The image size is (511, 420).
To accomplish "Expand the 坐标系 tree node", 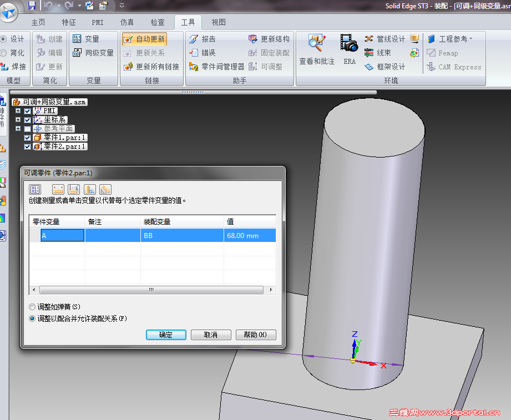I will pos(18,120).
